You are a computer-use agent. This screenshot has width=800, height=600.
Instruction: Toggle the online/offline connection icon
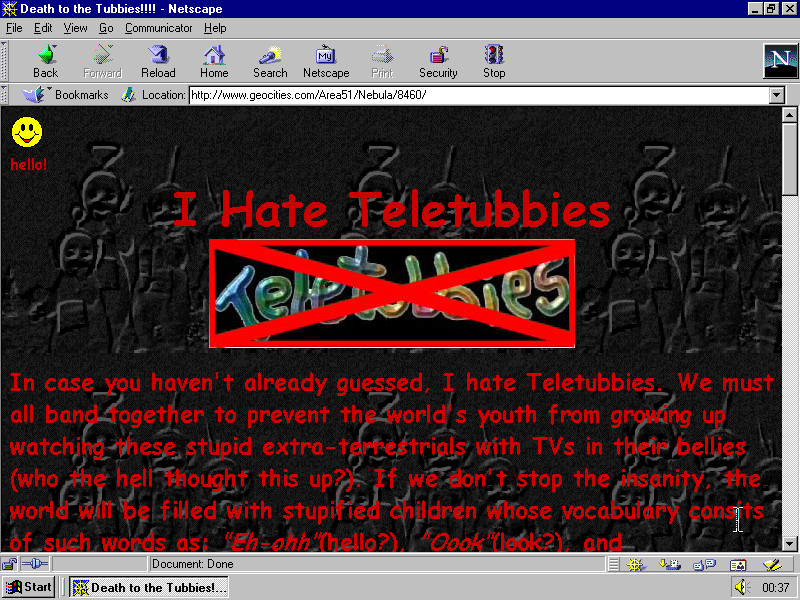pyautogui.click(x=35, y=564)
